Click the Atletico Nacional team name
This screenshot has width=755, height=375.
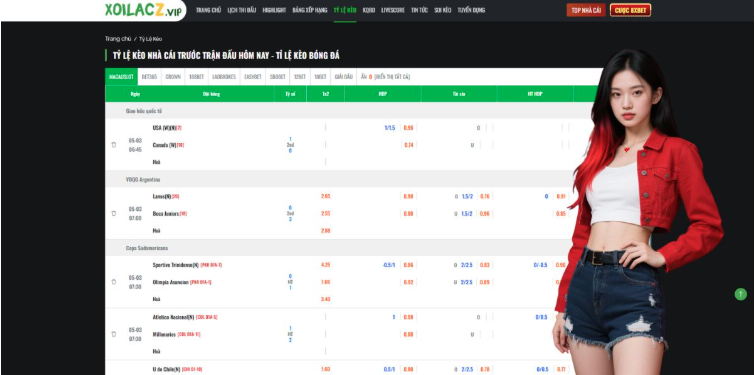173,317
